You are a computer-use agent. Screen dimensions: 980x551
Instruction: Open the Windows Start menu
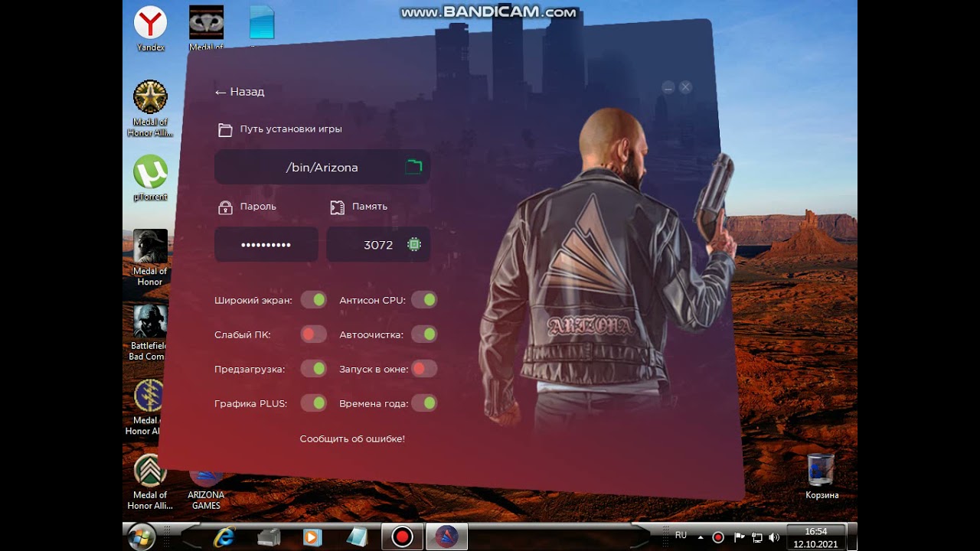[x=142, y=536]
